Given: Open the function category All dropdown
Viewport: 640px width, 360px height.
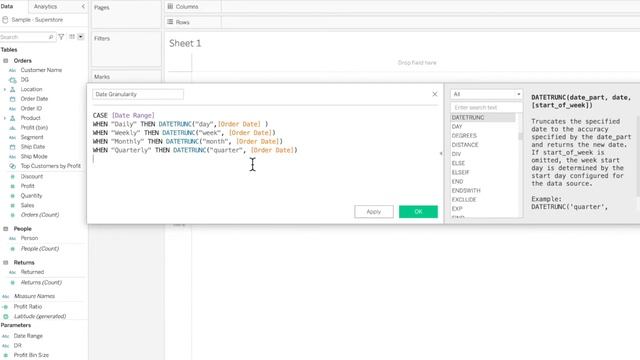Looking at the screenshot, I should pos(486,94).
